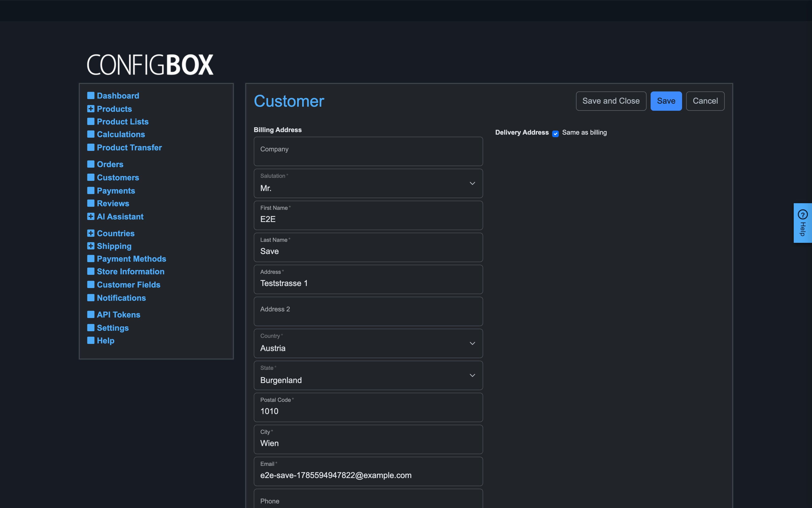The image size is (812, 508).
Task: Open the Salutation dropdown
Action: coord(368,183)
